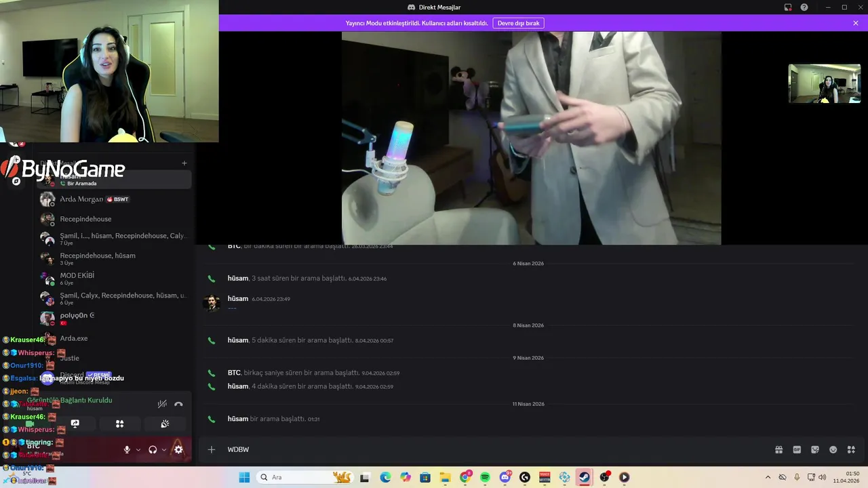
Task: Click the attachment plus next to message box
Action: pyautogui.click(x=212, y=449)
